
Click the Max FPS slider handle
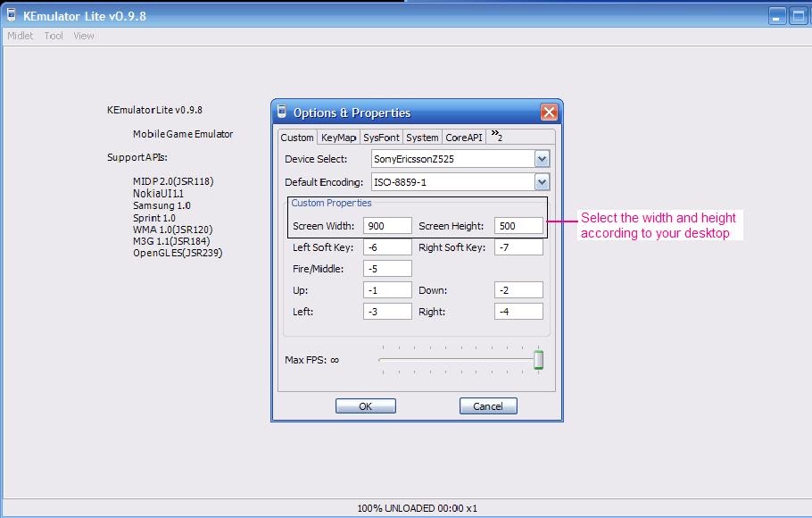(x=539, y=359)
